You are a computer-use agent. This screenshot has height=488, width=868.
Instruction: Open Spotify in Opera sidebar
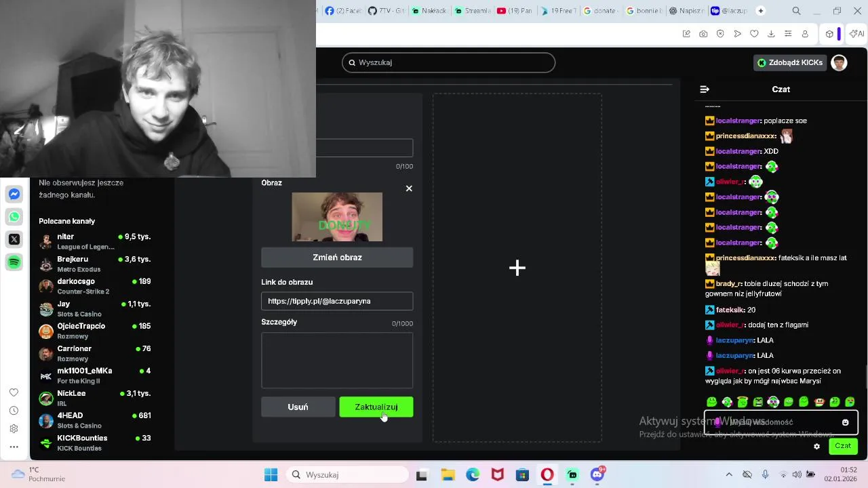pyautogui.click(x=14, y=262)
